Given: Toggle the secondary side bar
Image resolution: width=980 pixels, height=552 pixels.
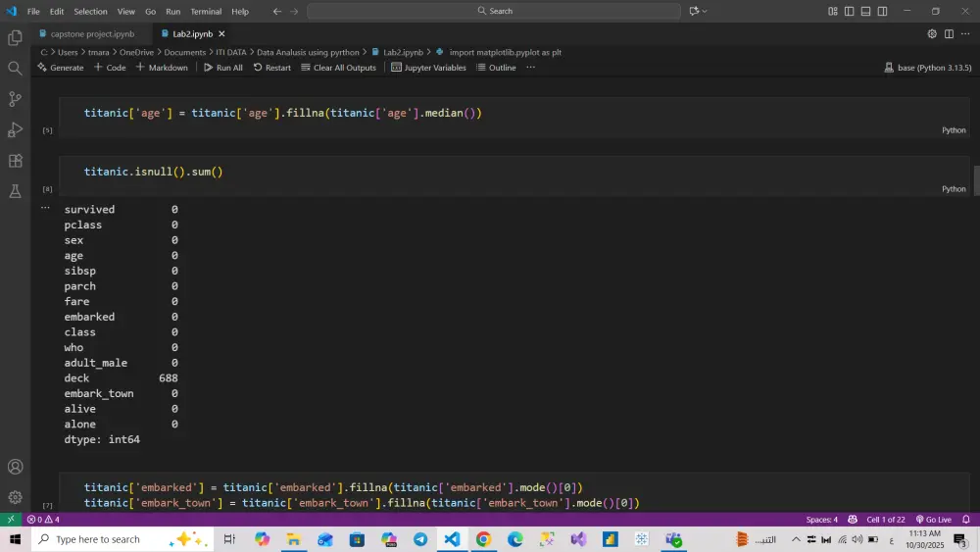Looking at the screenshot, I should coord(883,11).
